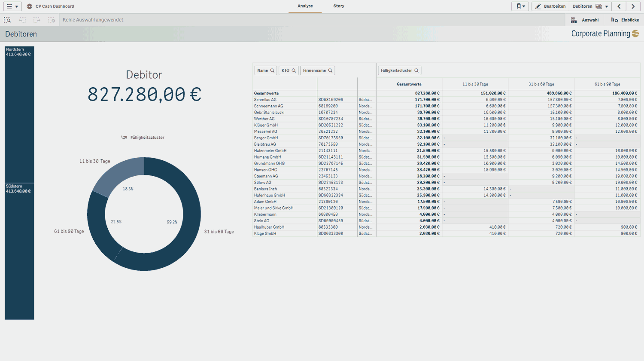
Task: Open the Auswahl selections tool
Action: click(585, 20)
